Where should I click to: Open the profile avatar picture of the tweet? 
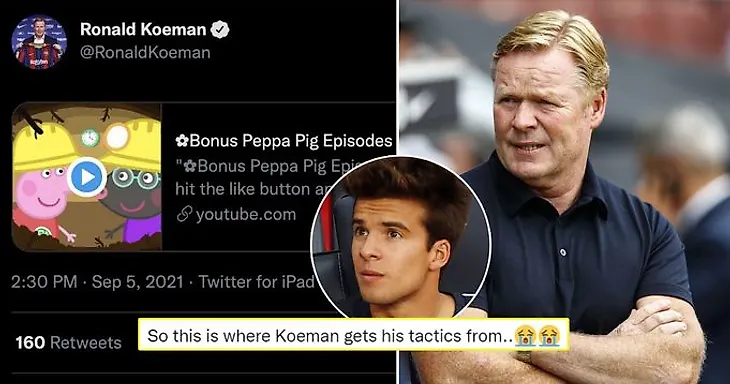click(39, 42)
